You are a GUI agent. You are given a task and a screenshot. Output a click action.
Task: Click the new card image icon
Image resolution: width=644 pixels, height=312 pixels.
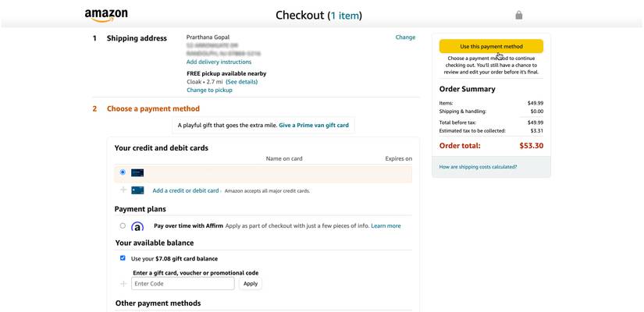tap(137, 190)
